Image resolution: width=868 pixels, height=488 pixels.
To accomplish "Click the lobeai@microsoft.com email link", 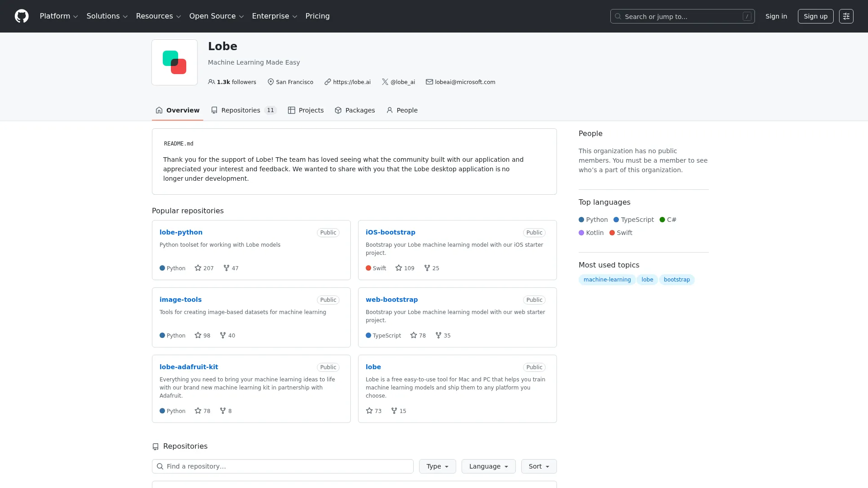I will tap(465, 82).
